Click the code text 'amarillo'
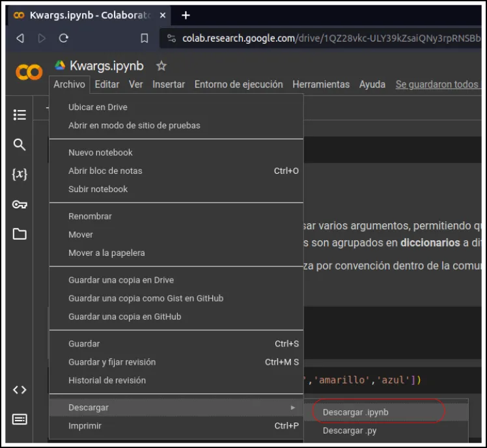 [x=342, y=380]
